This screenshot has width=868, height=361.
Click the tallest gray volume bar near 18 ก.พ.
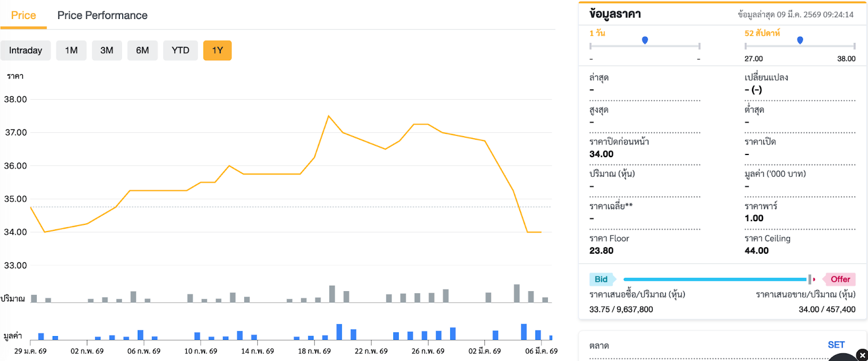pyautogui.click(x=332, y=294)
